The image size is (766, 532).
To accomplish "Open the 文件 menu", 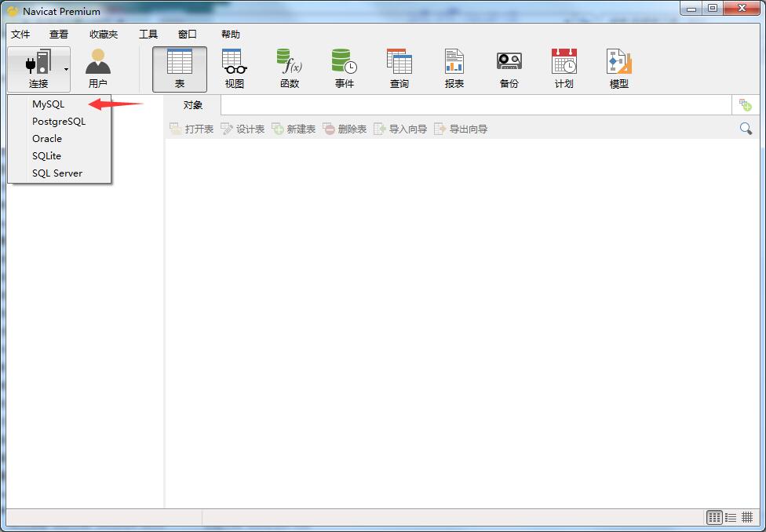I will click(20, 35).
